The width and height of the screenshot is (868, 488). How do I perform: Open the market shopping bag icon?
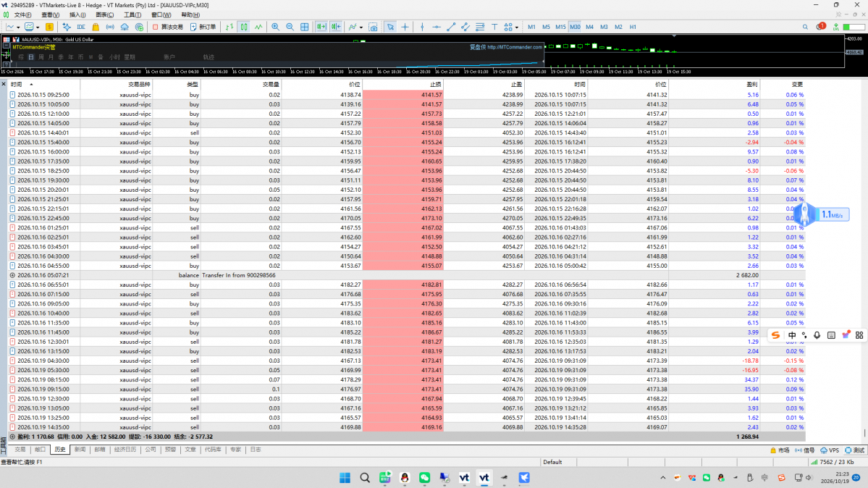coord(96,27)
